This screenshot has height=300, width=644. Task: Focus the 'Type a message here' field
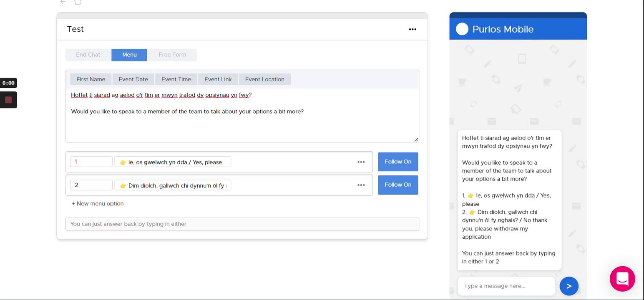[506, 286]
